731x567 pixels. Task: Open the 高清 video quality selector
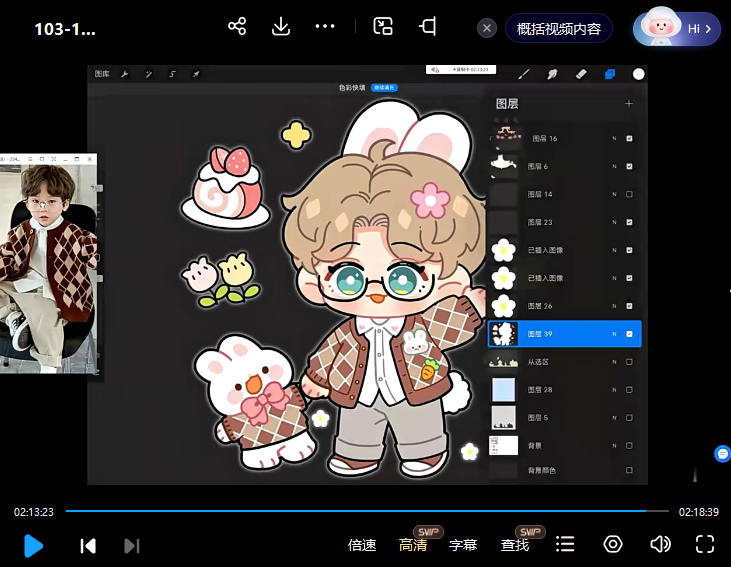[413, 545]
